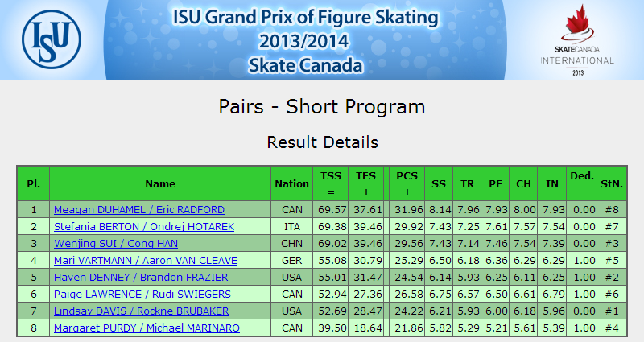Click the Name column header
The width and height of the screenshot is (644, 342).
[x=160, y=183]
